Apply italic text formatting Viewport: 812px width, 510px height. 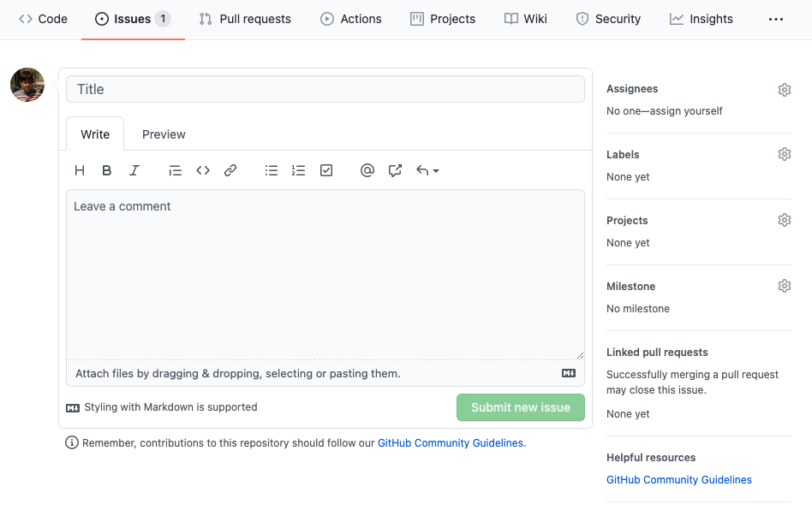coord(134,170)
